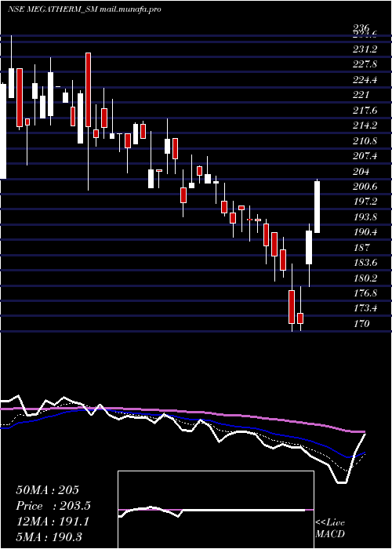
Task: Click the 224.4 price axis label
Action: tap(365, 80)
